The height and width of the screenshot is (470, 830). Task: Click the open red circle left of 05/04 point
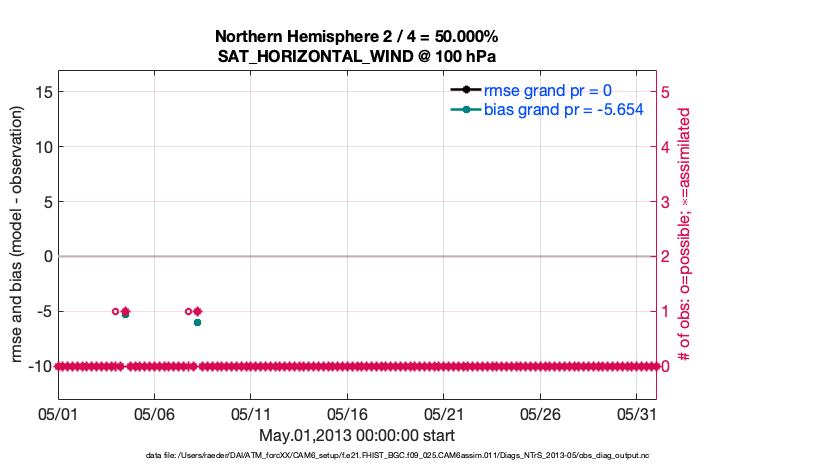pos(115,311)
